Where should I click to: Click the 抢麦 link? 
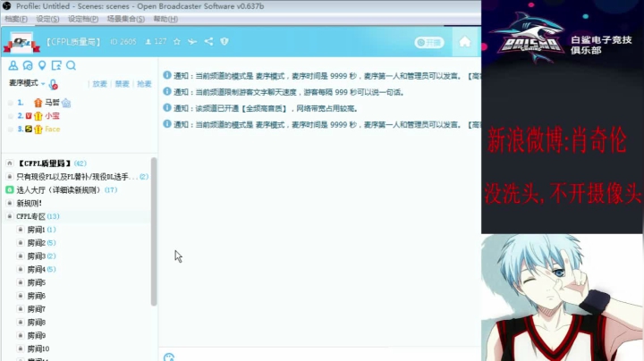click(144, 84)
